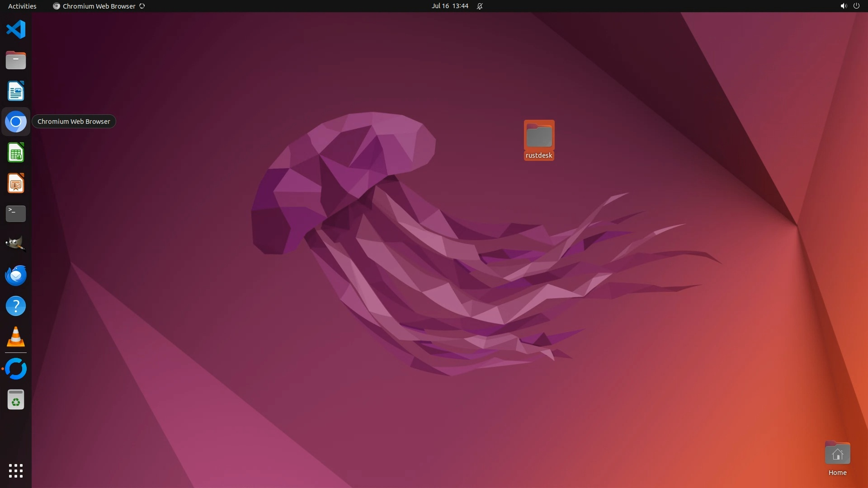
Task: Open the Trash from dock
Action: coord(16,399)
